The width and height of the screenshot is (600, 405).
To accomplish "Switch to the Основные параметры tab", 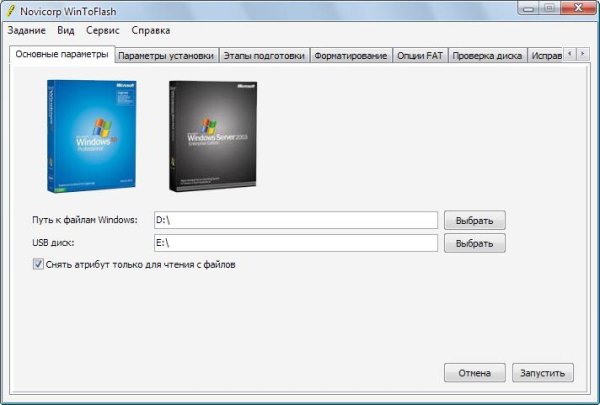I will [62, 54].
